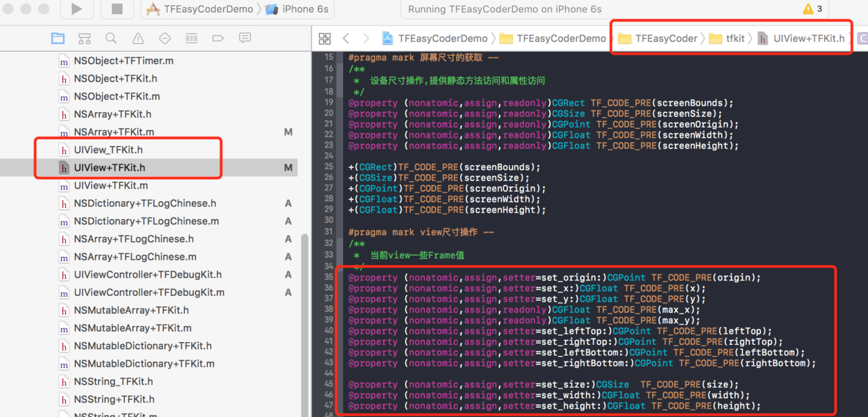Show the Debug navigator
This screenshot has height=417, width=868.
[x=191, y=38]
